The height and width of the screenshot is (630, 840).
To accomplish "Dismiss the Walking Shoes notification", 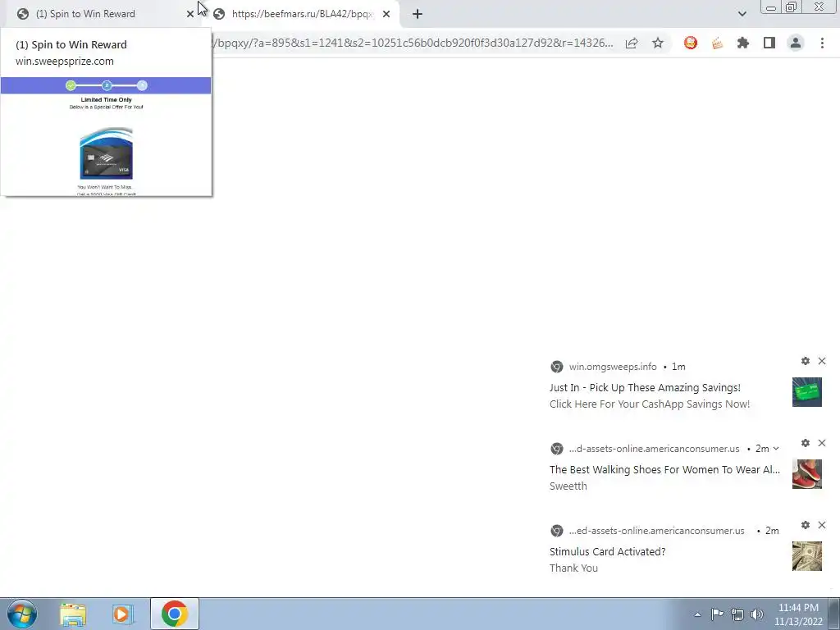I will coord(822,443).
